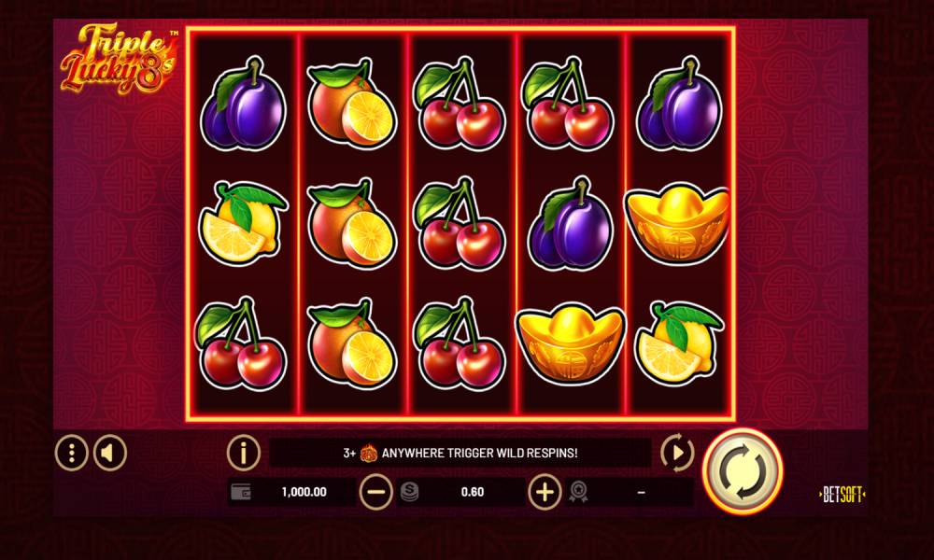934x560 pixels.
Task: Mute the game sound speaker icon
Action: (109, 453)
